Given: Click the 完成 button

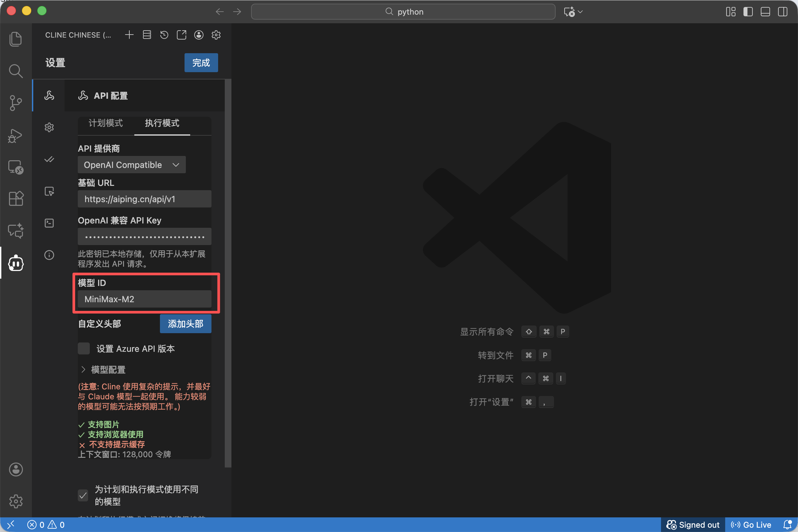Looking at the screenshot, I should coord(201,63).
